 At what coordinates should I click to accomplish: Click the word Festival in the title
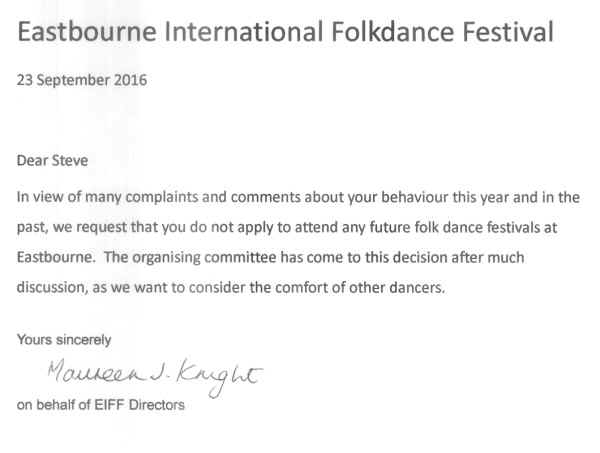(x=508, y=31)
